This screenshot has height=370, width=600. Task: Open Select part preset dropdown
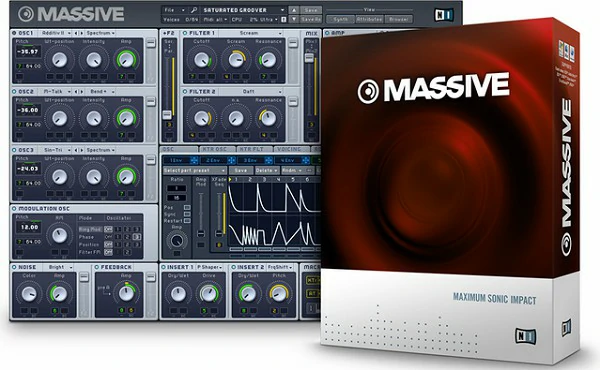click(x=194, y=170)
